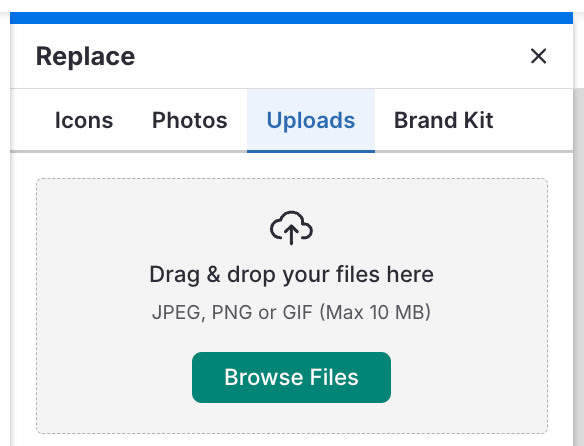The image size is (584, 446).
Task: Click the cloud upload arrow icon
Action: 291,228
